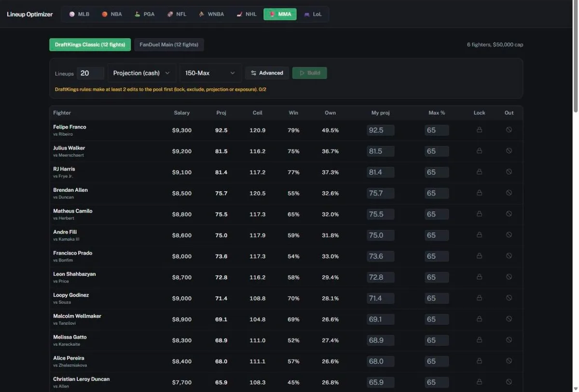579x392 pixels.
Task: Edit Loopy Godinez's Max % field
Action: 437,298
